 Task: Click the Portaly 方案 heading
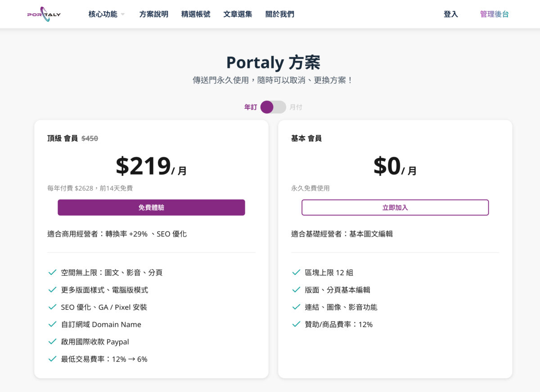[x=273, y=62]
